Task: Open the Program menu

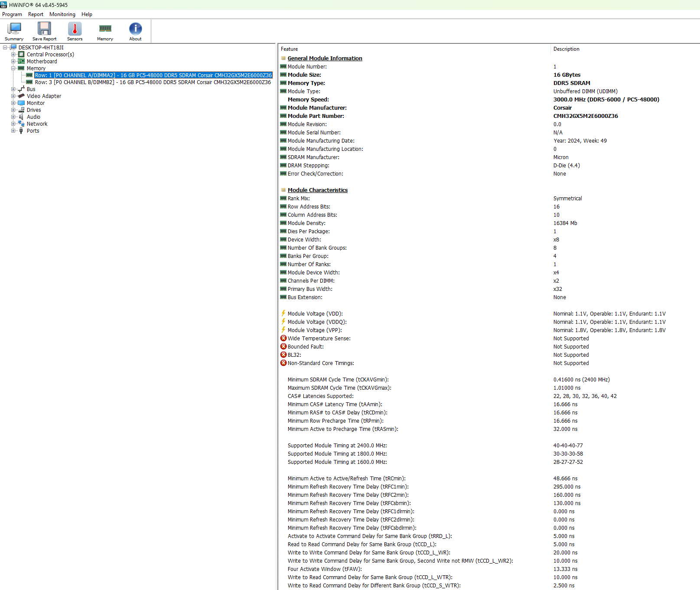Action: [x=12, y=14]
